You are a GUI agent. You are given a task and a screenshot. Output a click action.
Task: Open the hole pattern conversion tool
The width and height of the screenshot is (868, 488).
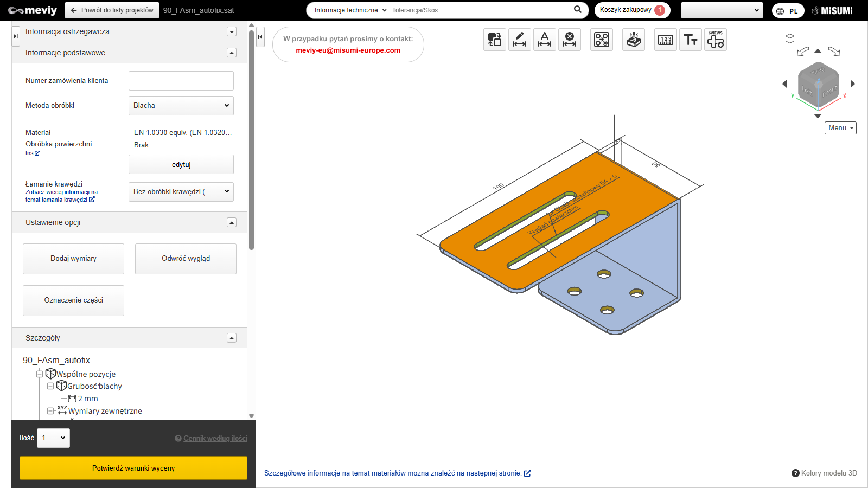pyautogui.click(x=602, y=40)
